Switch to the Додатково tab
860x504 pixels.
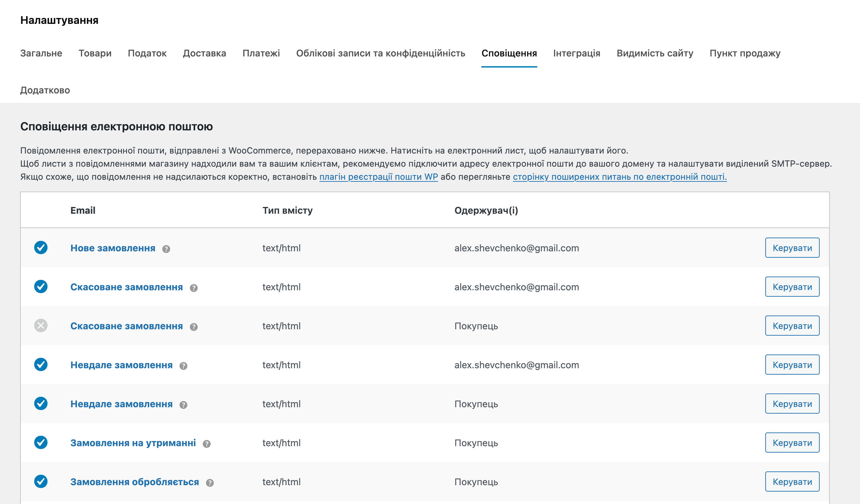[45, 90]
